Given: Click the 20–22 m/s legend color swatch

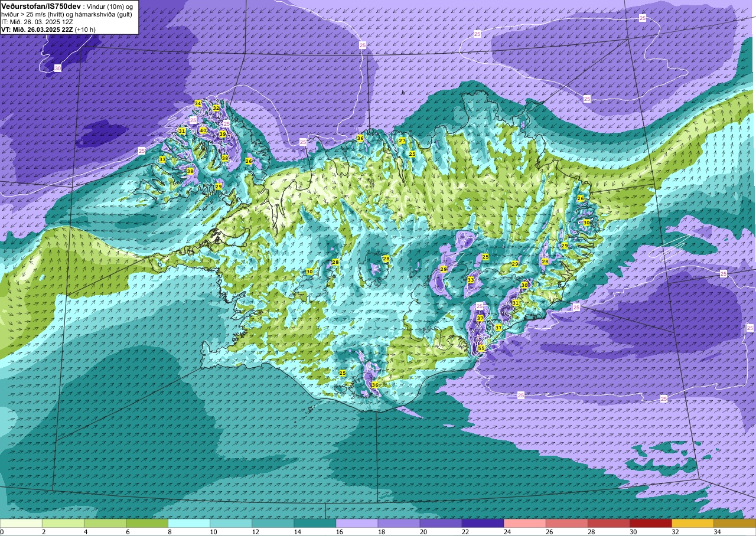Looking at the screenshot, I should [x=441, y=523].
